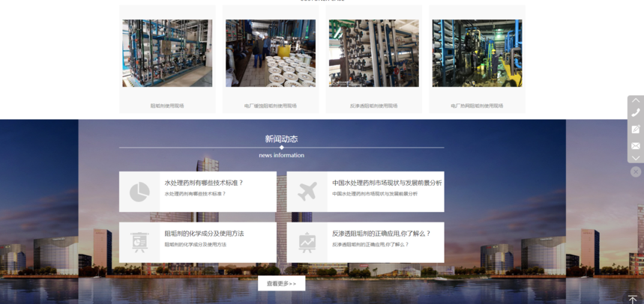
Task: Click the up chevron in the side widget
Action: click(x=635, y=100)
